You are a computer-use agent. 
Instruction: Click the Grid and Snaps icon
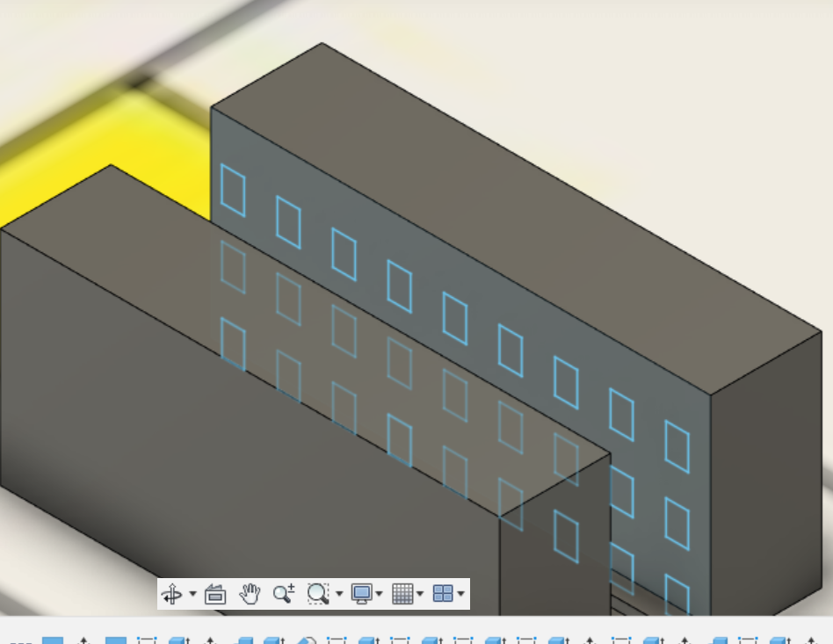click(402, 594)
